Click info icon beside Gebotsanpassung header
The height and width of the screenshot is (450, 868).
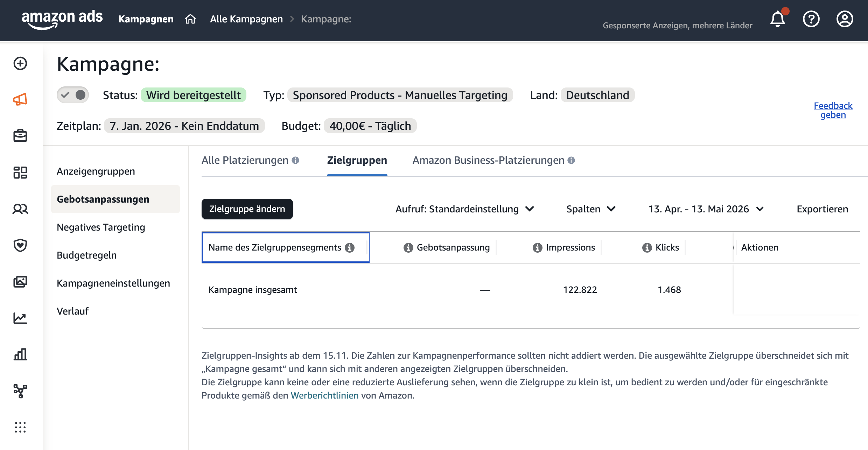[x=408, y=248]
